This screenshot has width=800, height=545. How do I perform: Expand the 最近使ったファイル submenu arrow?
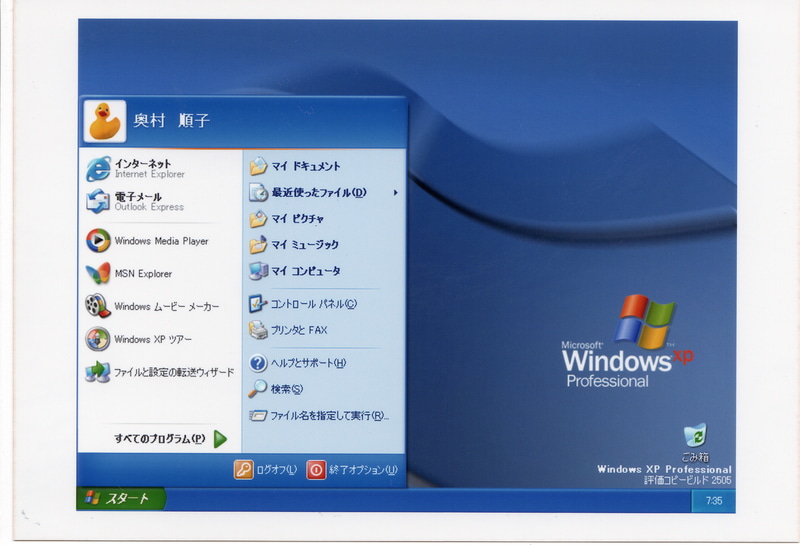click(395, 193)
